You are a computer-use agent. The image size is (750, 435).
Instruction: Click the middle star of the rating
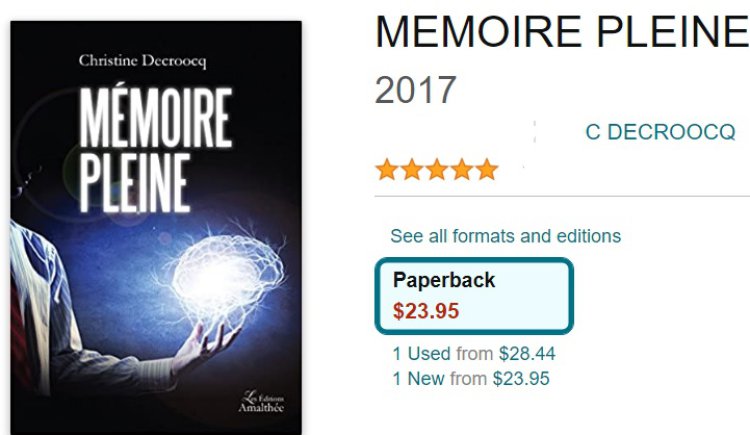pos(437,170)
